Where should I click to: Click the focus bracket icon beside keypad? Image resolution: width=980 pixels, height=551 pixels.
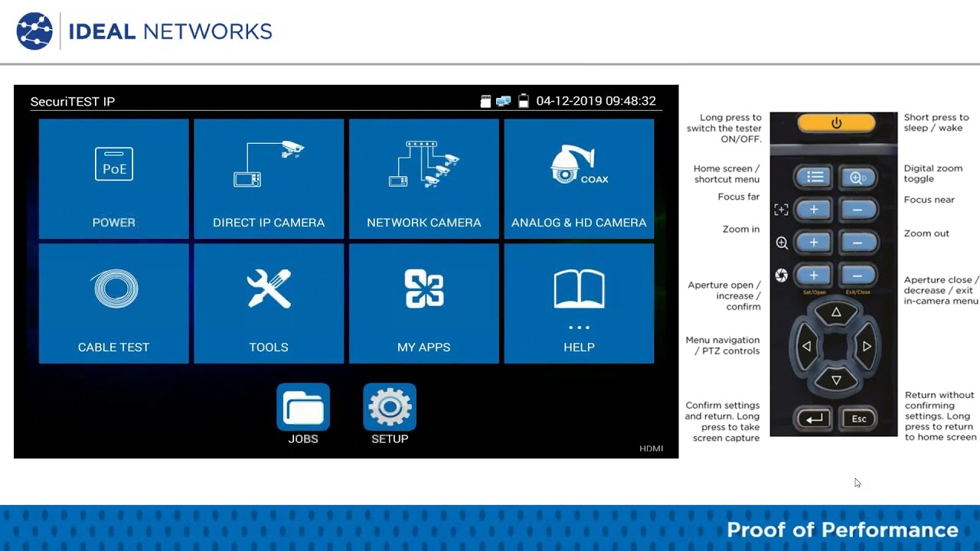(781, 210)
